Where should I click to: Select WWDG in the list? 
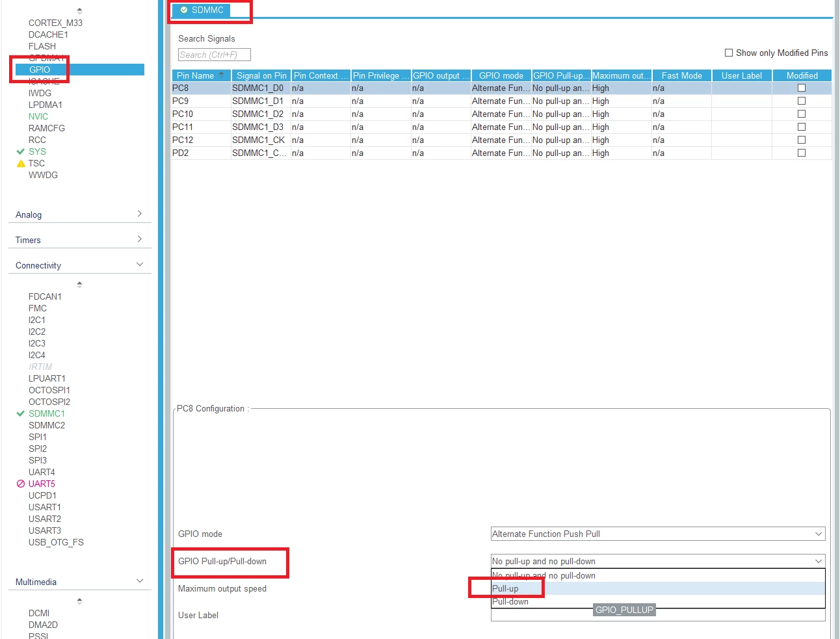pos(43,175)
